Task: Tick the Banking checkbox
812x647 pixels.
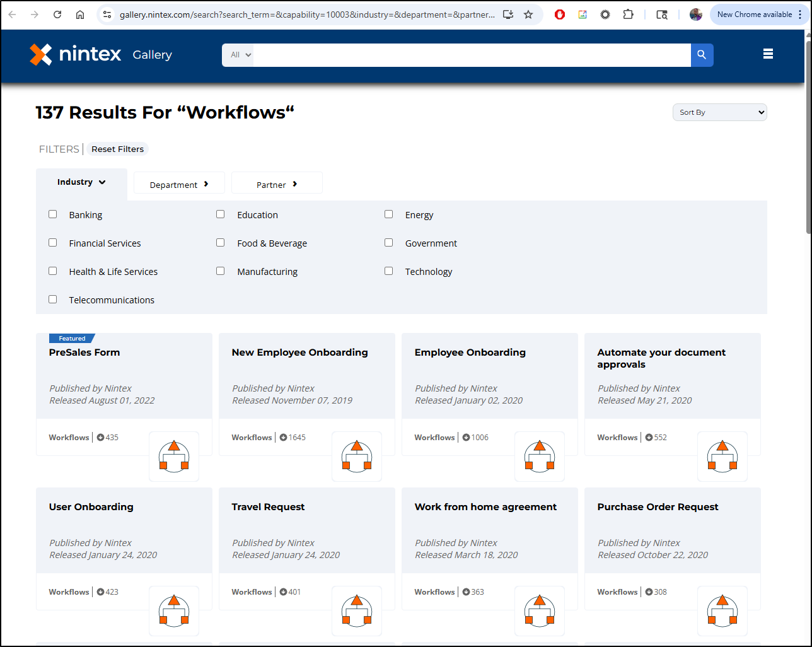Action: pos(53,214)
